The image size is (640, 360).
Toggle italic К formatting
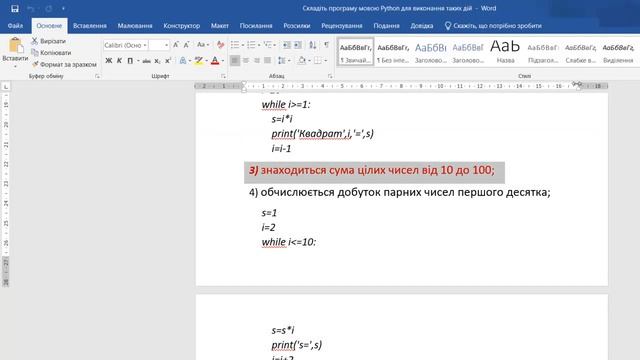point(119,61)
